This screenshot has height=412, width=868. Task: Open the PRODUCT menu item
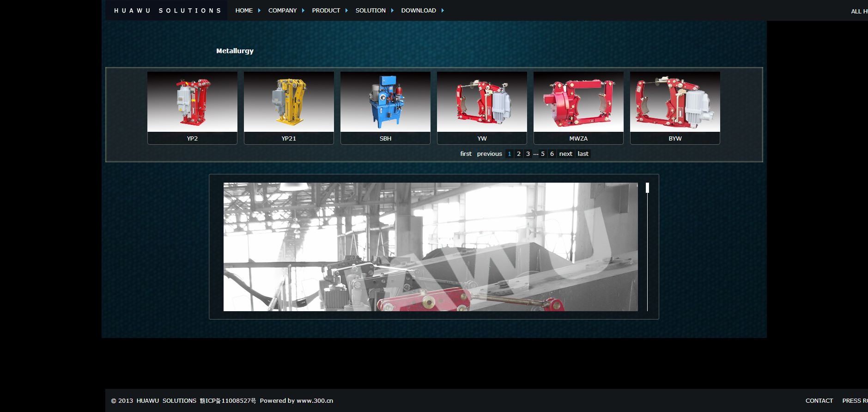[x=326, y=10]
